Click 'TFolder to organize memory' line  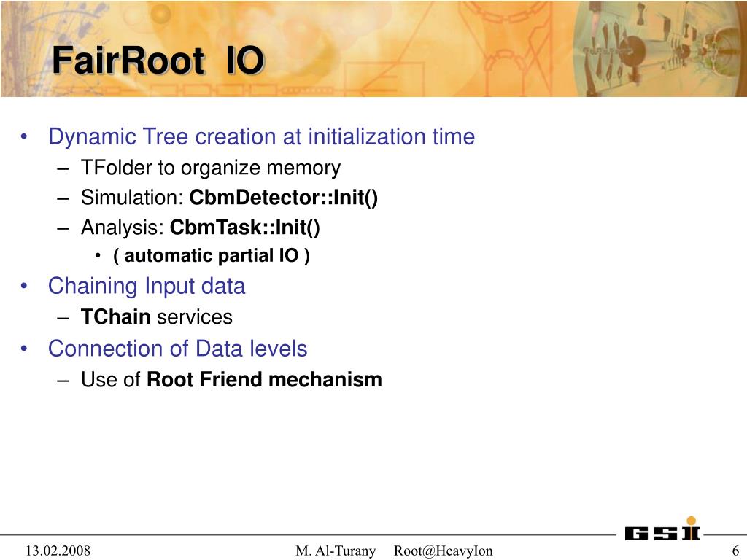[x=211, y=168]
